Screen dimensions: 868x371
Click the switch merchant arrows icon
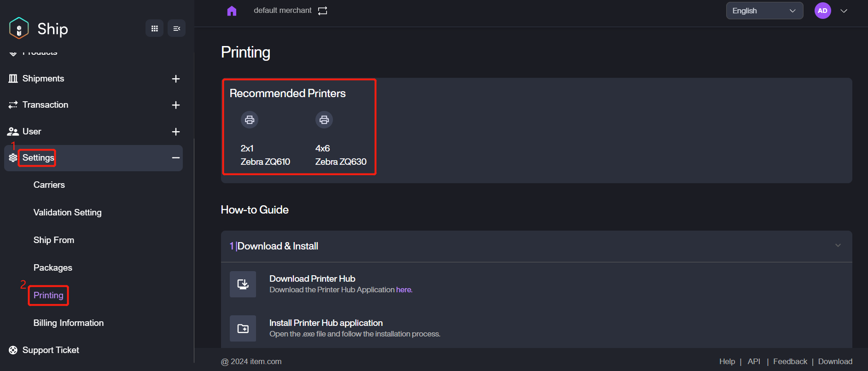[322, 11]
